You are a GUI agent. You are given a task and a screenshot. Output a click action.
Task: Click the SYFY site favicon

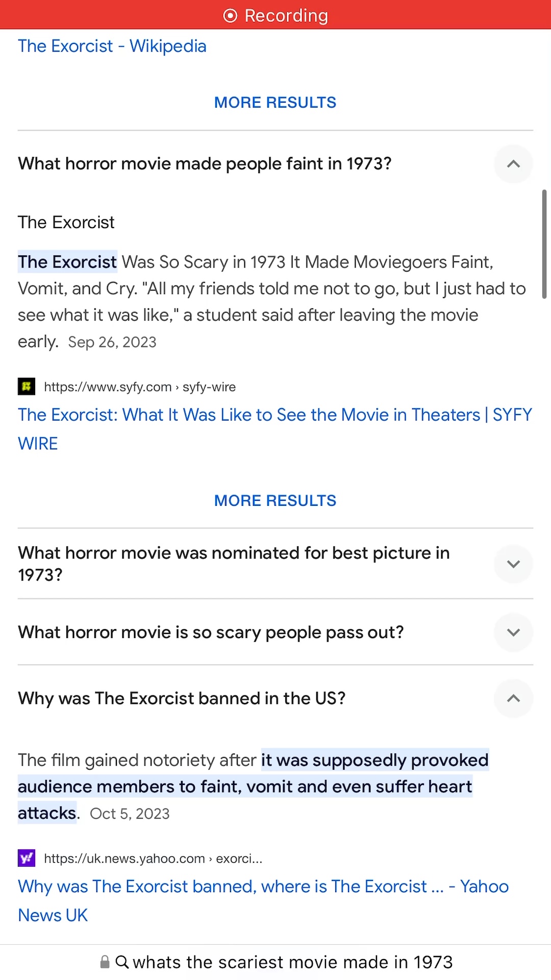(27, 386)
